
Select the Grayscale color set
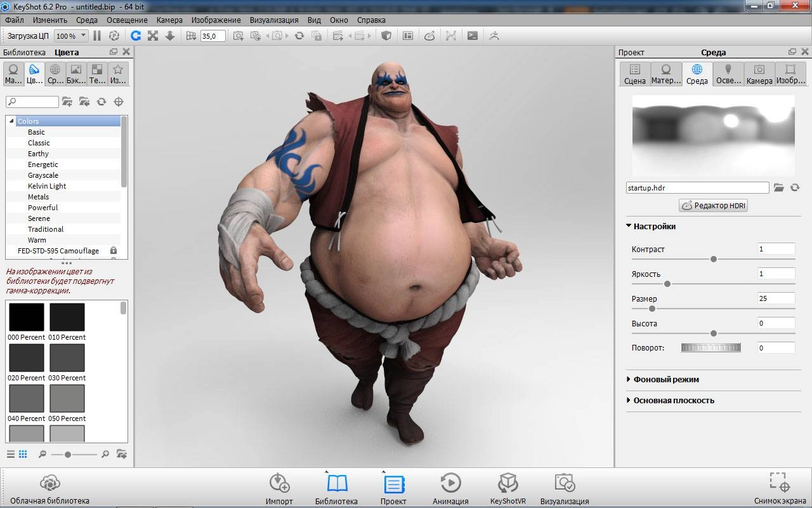tap(43, 175)
